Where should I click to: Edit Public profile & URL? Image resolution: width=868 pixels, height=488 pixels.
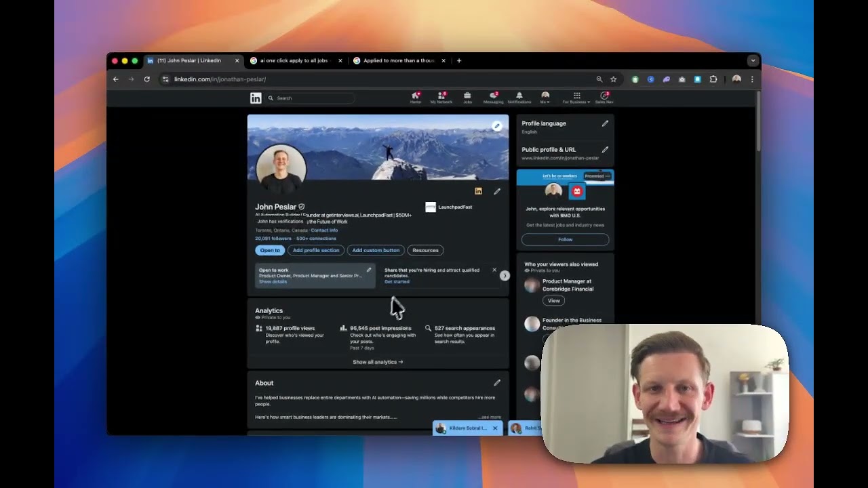(x=605, y=150)
